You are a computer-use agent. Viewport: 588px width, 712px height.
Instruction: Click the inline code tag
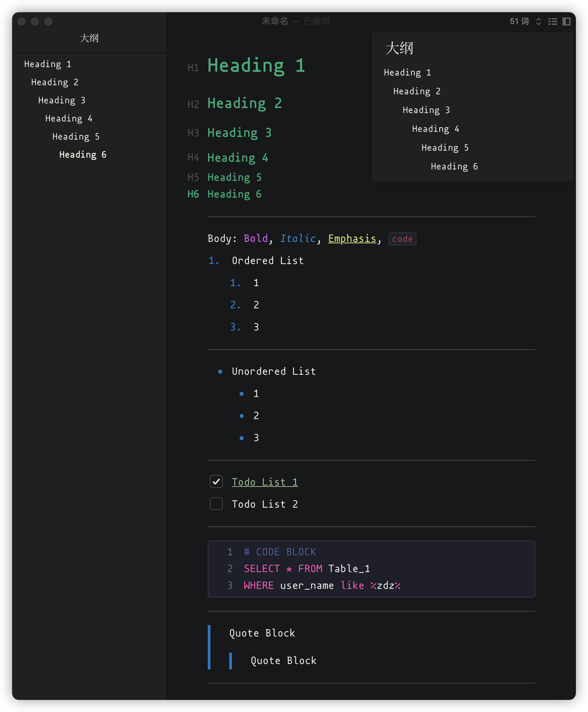click(402, 239)
